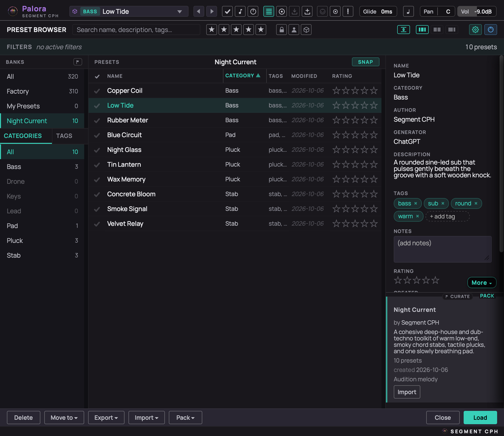Open the Pack dropdown
The height and width of the screenshot is (436, 504).
(186, 417)
